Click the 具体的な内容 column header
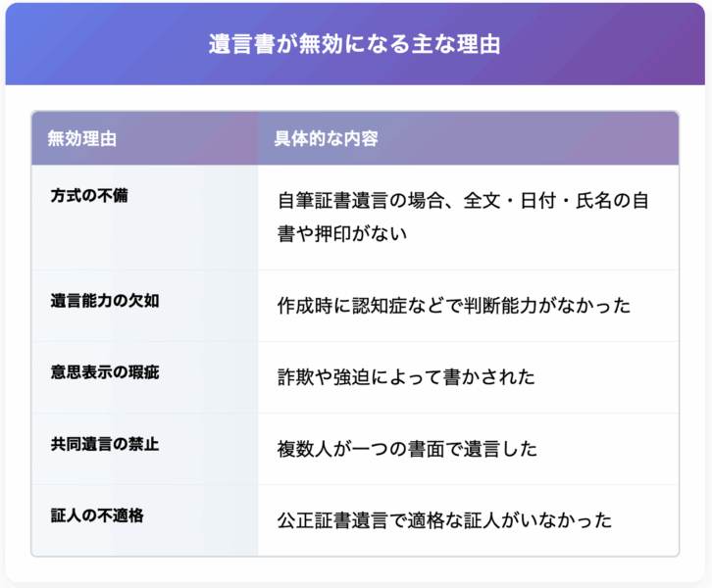 coord(327,138)
